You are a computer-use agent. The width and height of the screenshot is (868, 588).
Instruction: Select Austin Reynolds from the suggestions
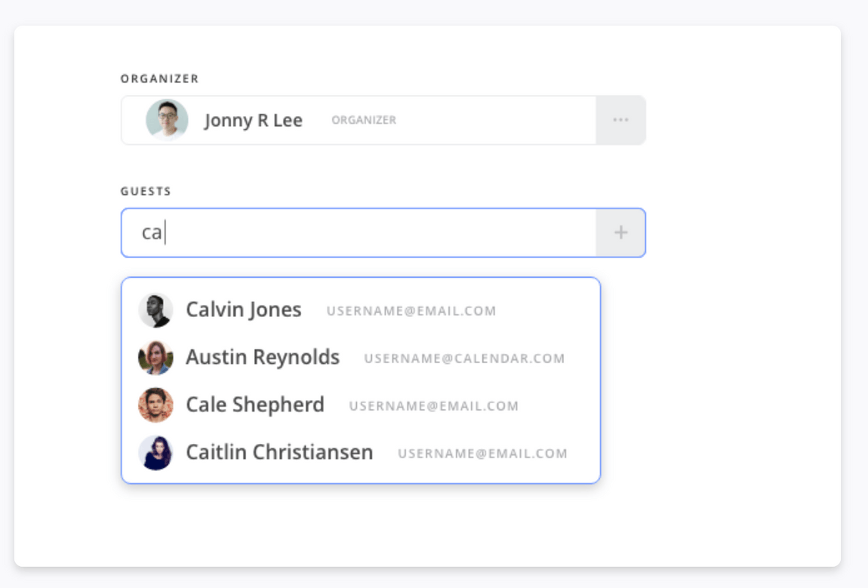(x=263, y=357)
